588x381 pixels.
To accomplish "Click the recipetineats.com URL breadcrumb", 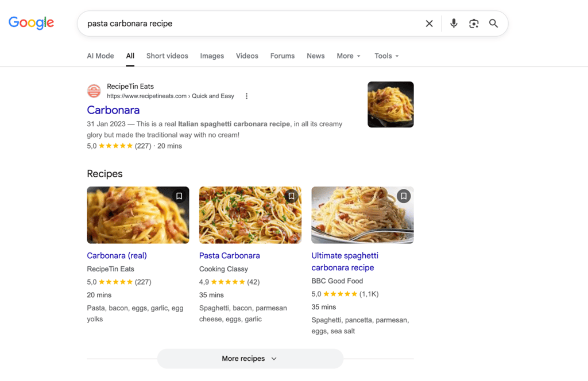I will point(170,96).
